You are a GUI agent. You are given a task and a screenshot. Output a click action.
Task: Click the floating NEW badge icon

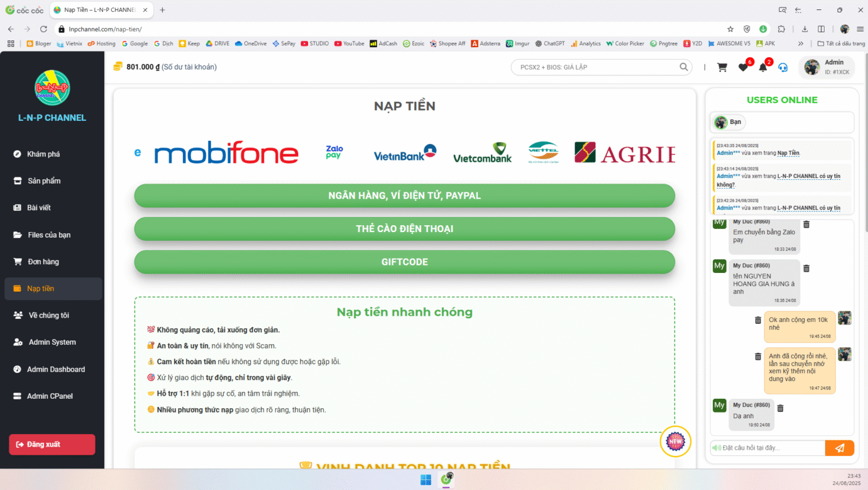pyautogui.click(x=675, y=441)
